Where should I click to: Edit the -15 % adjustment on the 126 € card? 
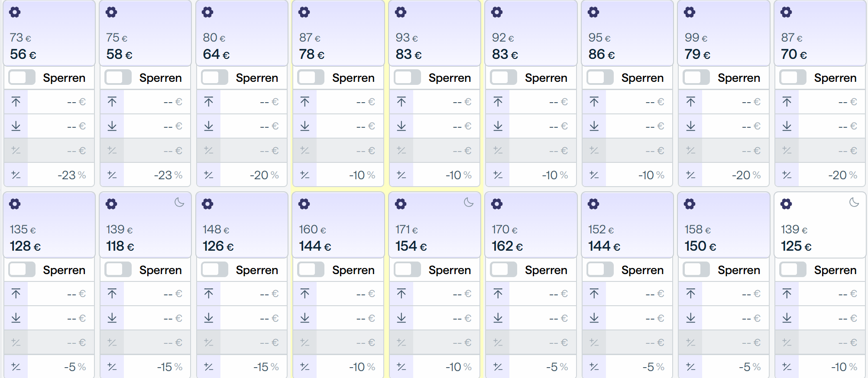pyautogui.click(x=253, y=367)
